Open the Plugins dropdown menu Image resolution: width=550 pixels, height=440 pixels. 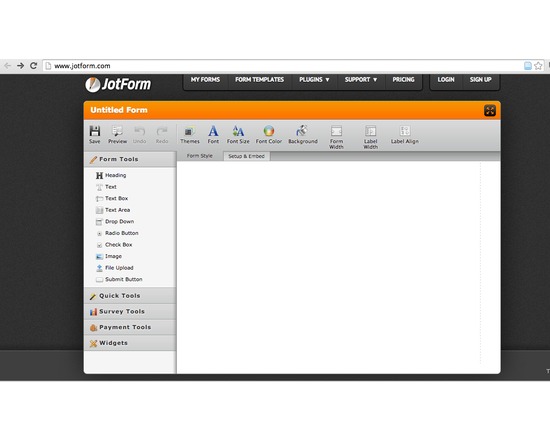[314, 80]
